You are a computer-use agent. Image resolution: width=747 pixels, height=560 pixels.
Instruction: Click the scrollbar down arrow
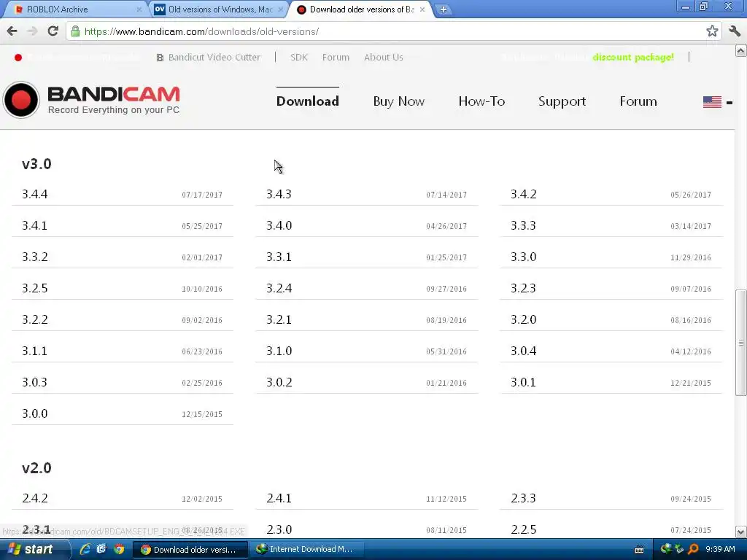(741, 532)
